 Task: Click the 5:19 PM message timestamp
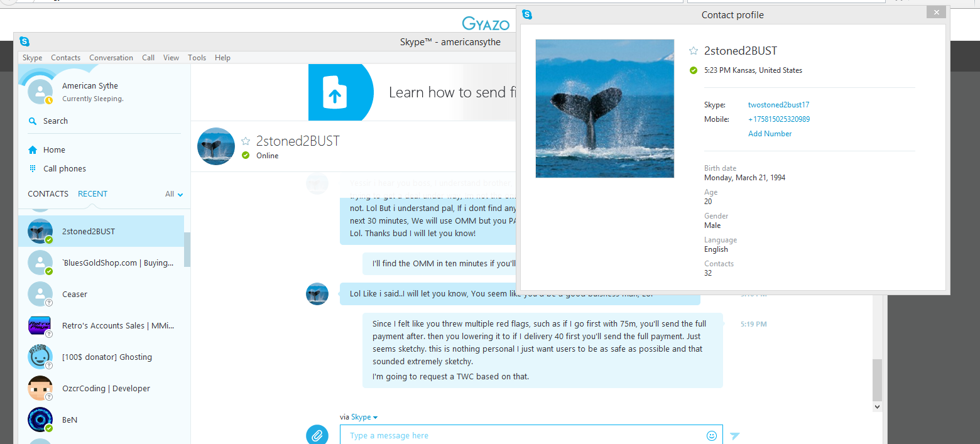[754, 325]
